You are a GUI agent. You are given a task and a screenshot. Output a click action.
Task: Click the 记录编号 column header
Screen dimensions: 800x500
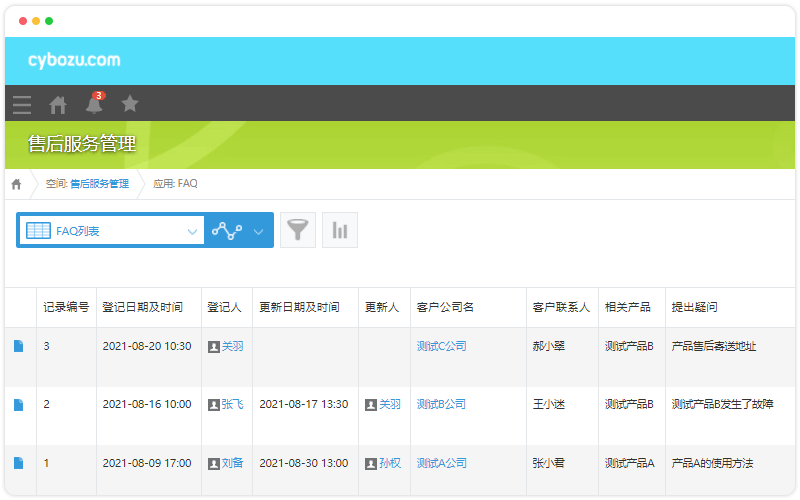point(66,307)
